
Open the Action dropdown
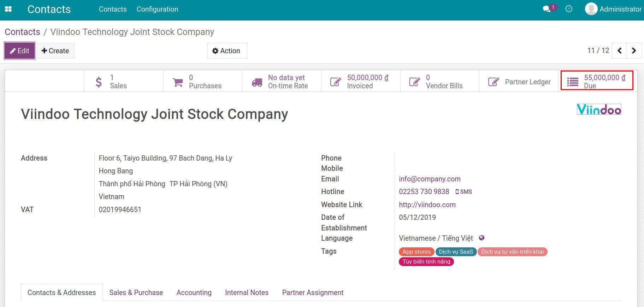coord(227,51)
